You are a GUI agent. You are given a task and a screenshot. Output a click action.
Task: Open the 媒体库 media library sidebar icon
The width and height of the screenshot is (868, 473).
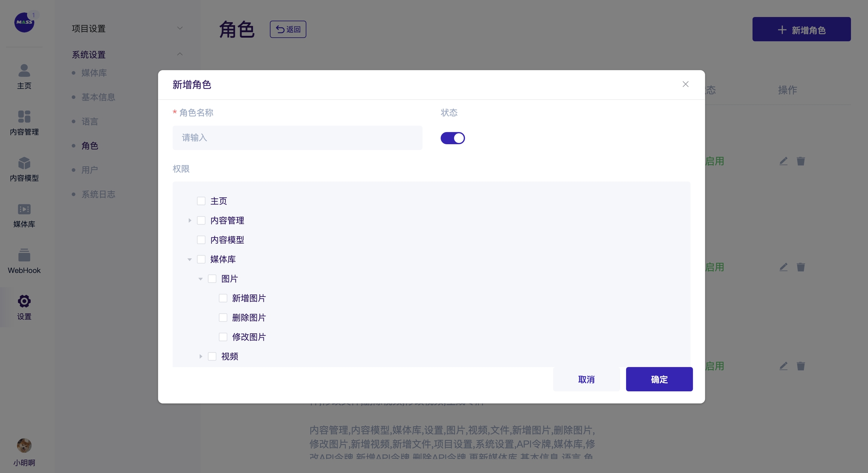[x=24, y=209]
